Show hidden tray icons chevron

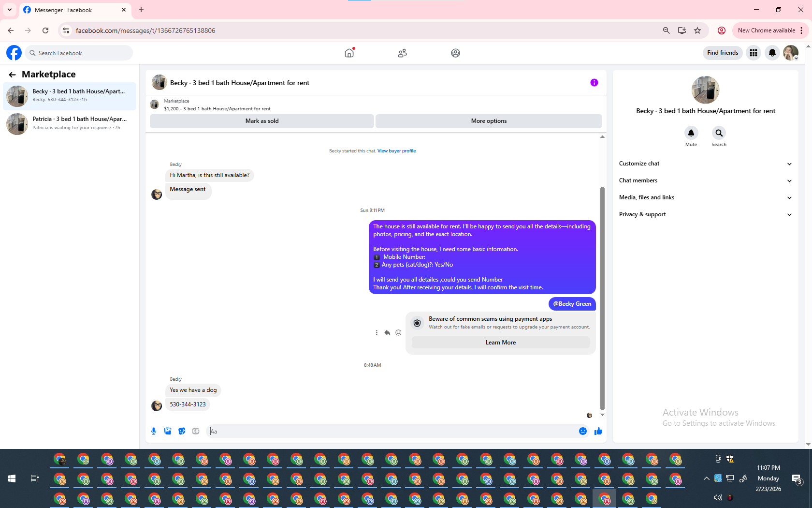pyautogui.click(x=706, y=478)
